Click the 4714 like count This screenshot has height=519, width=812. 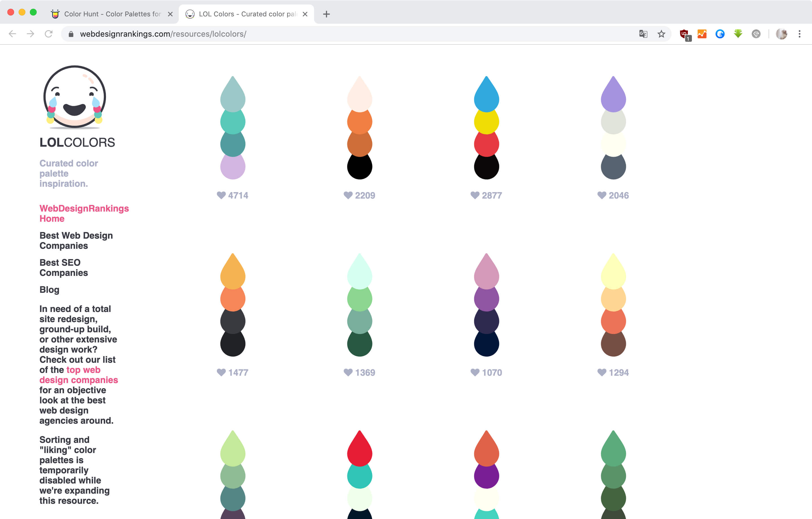click(238, 195)
